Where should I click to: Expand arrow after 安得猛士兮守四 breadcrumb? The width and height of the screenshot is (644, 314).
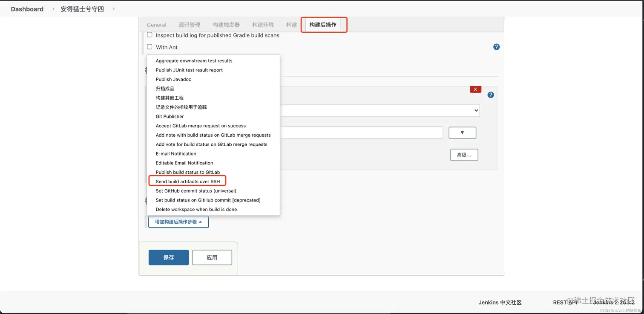114,9
